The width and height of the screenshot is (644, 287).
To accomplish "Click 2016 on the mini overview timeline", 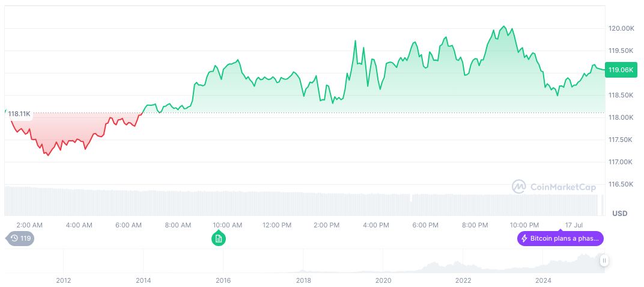I will pyautogui.click(x=223, y=280).
